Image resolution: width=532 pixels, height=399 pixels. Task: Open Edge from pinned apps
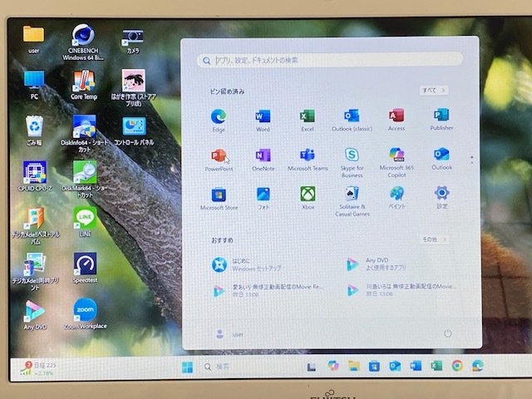pyautogui.click(x=219, y=121)
